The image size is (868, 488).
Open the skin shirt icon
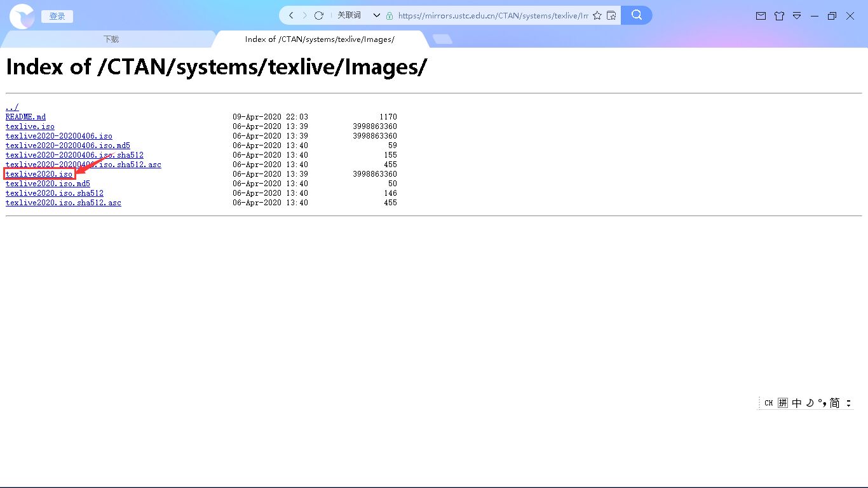click(x=779, y=16)
